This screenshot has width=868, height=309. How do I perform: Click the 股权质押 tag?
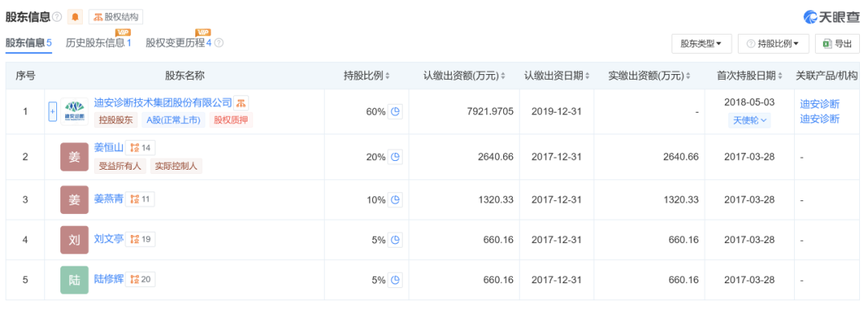231,120
